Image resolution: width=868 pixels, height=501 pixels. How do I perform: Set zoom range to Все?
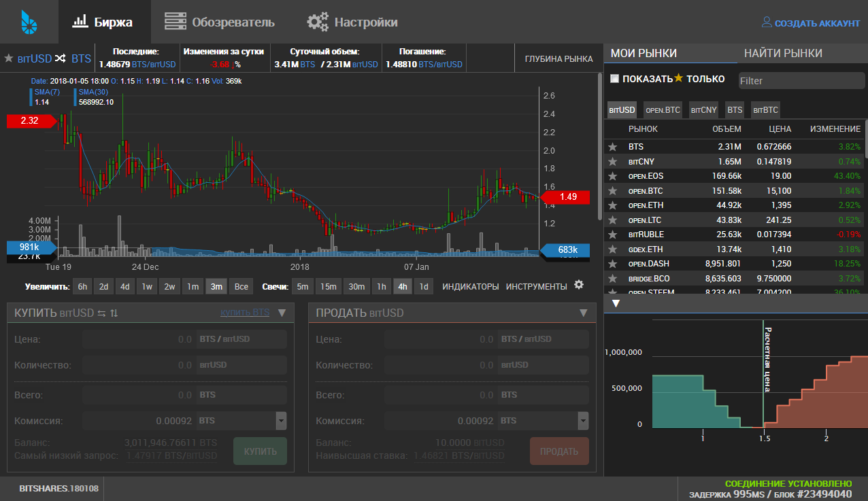click(241, 287)
